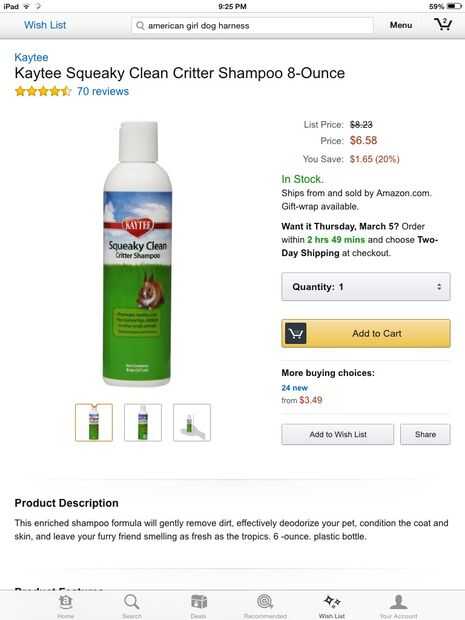Viewport: 465px width, 620px height.
Task: Open the Kaytee brand link
Action: tap(31, 57)
